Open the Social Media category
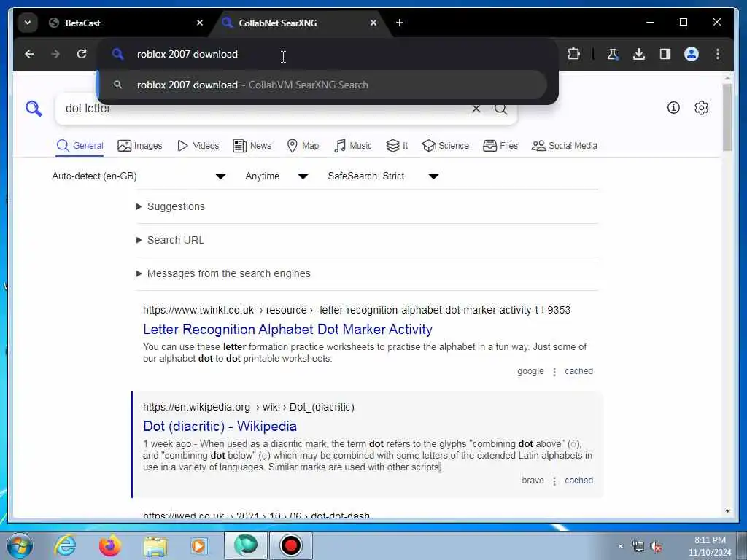Viewport: 747px width, 560px height. pos(565,146)
